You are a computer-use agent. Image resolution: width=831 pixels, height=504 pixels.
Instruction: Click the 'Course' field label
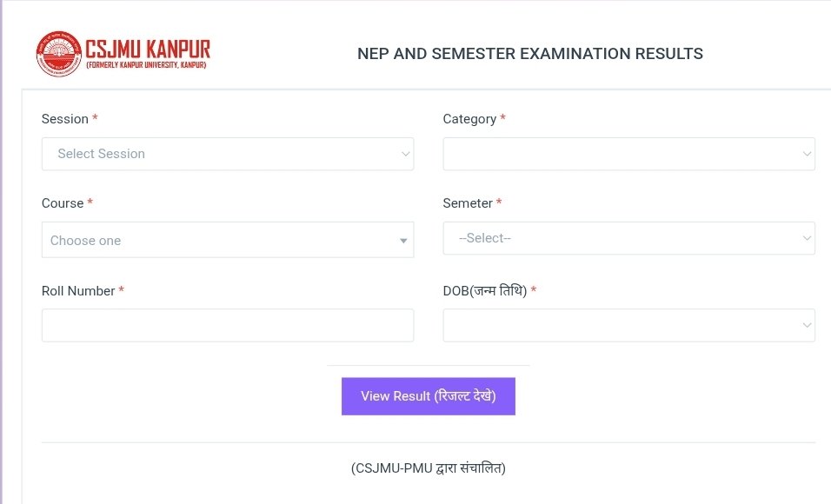pos(63,203)
